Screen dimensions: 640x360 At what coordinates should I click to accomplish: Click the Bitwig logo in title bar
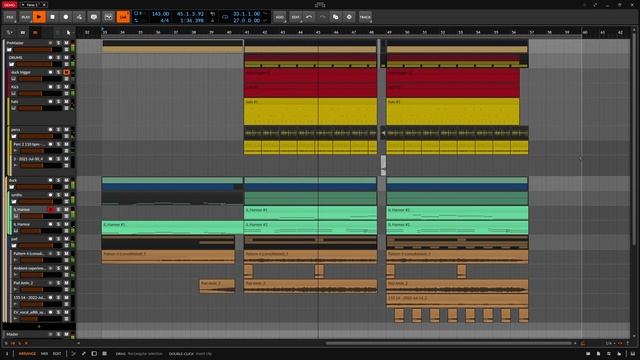click(320, 4)
